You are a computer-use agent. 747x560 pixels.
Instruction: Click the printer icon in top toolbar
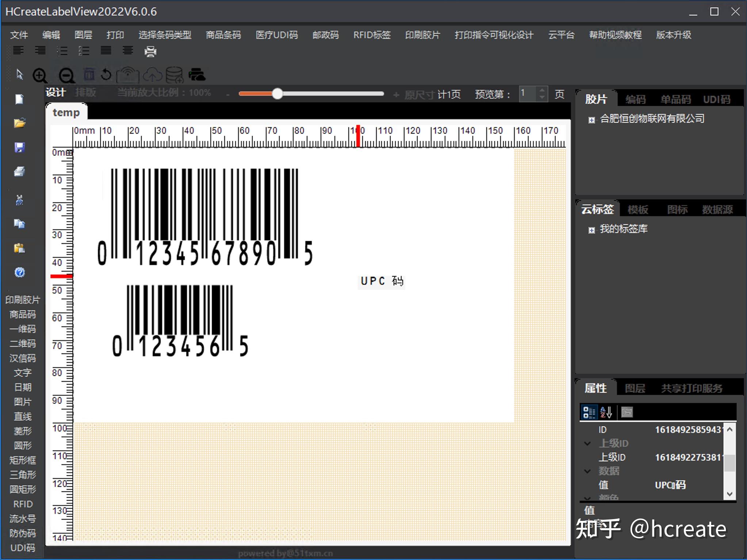(150, 51)
